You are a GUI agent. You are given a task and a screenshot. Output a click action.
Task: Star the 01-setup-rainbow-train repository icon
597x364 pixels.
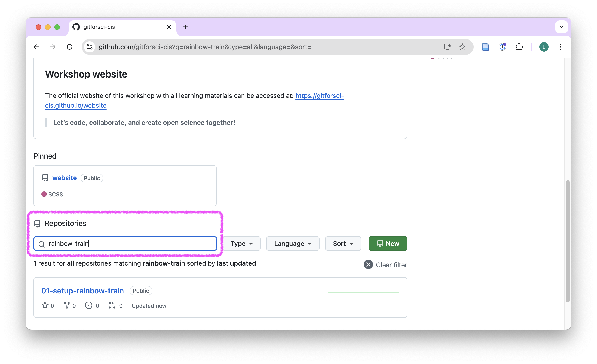(x=45, y=305)
